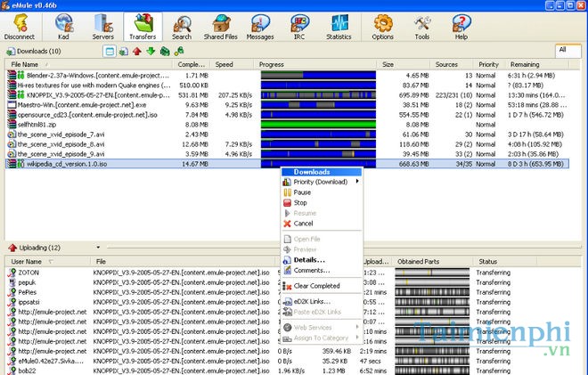
Task: Select the_scene_xvid_episode_9.avi row
Action: pyautogui.click(x=287, y=154)
